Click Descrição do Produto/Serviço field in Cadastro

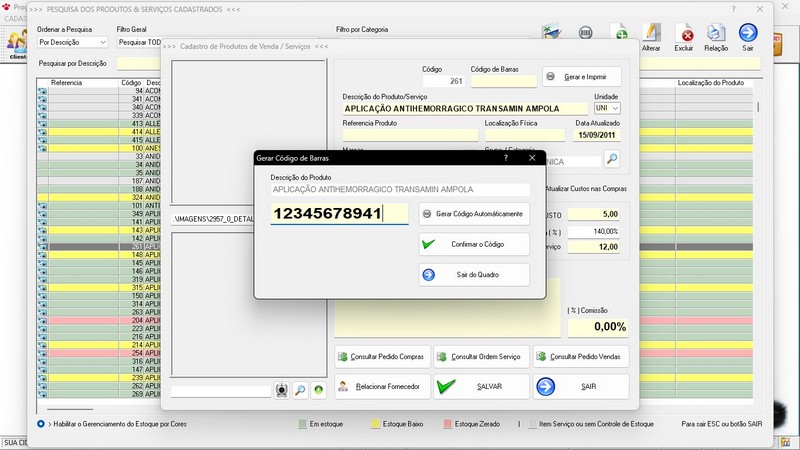(x=465, y=108)
